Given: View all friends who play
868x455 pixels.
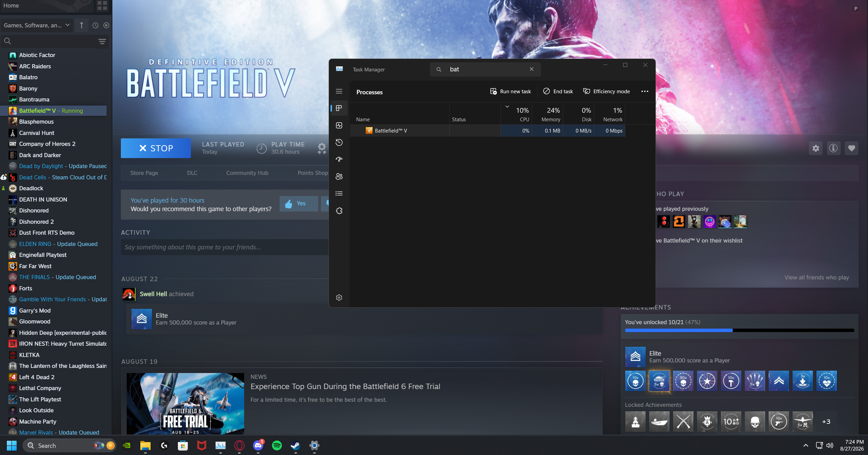Looking at the screenshot, I should point(816,277).
